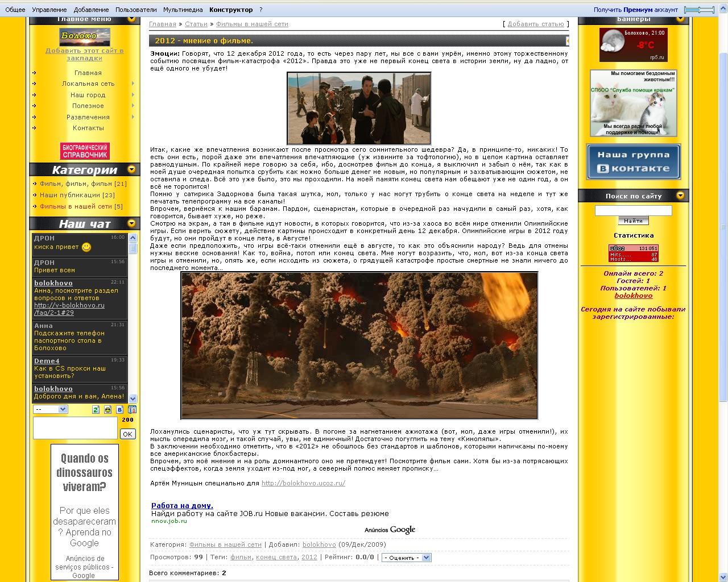Open the red Biographical reference banner
The height and width of the screenshot is (582, 728).
(85, 151)
